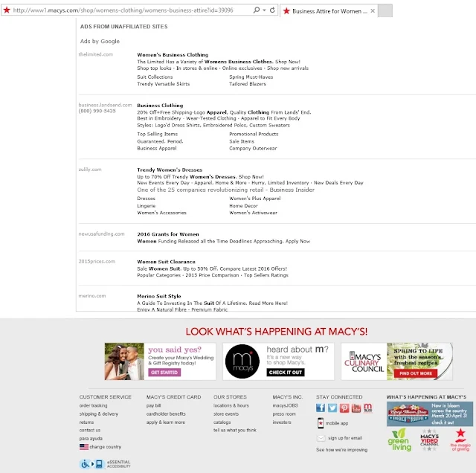The width and height of the screenshot is (476, 473).
Task: Open 2016 Grants for Women ad
Action: [168, 234]
